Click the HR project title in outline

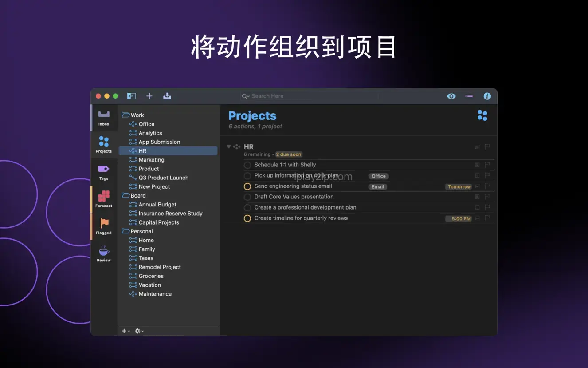[x=249, y=146]
